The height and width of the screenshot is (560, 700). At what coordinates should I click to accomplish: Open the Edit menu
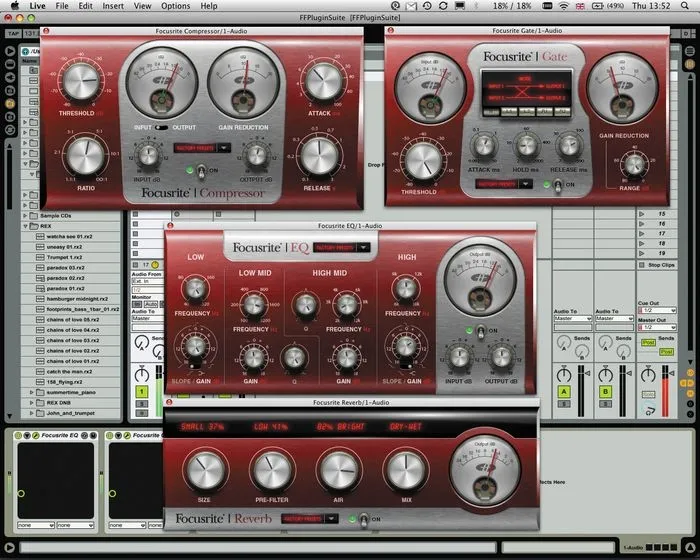(85, 6)
